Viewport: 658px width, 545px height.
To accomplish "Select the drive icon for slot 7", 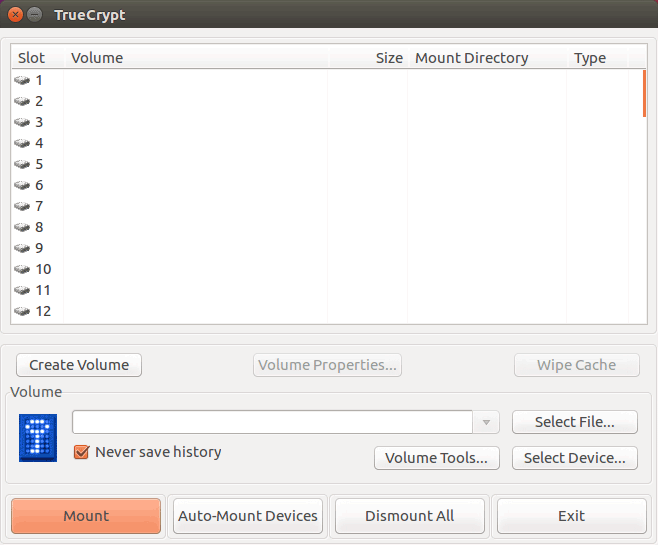I will click(x=22, y=206).
